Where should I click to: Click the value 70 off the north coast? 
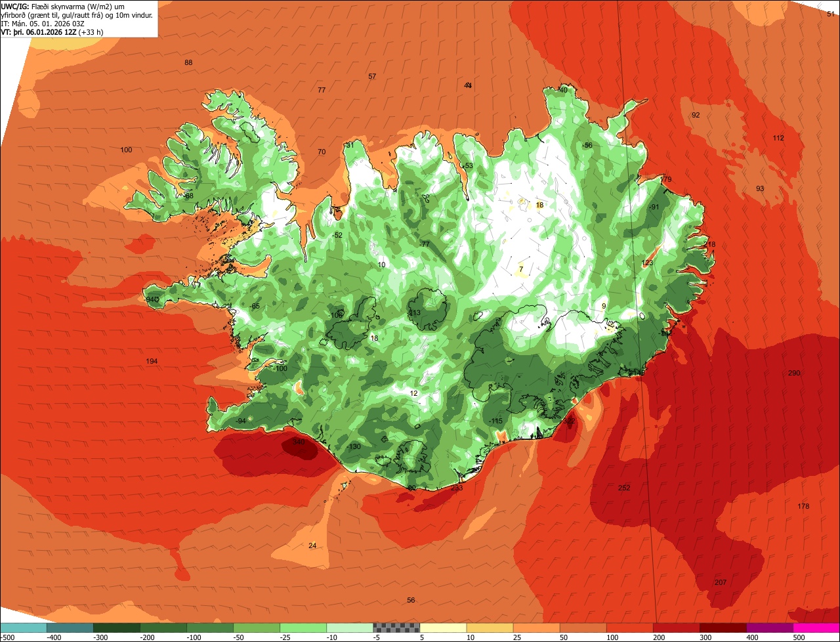tap(322, 152)
